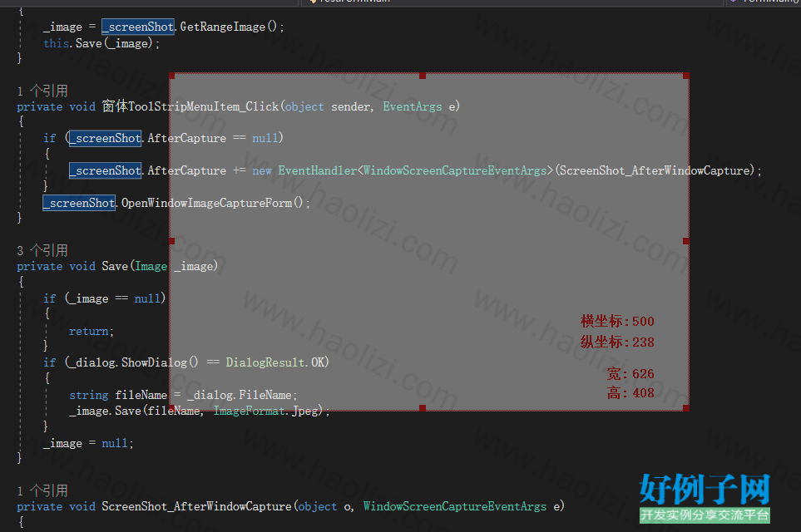Click the 'return' keyword
Viewport: 801px width, 532px height.
pos(88,331)
